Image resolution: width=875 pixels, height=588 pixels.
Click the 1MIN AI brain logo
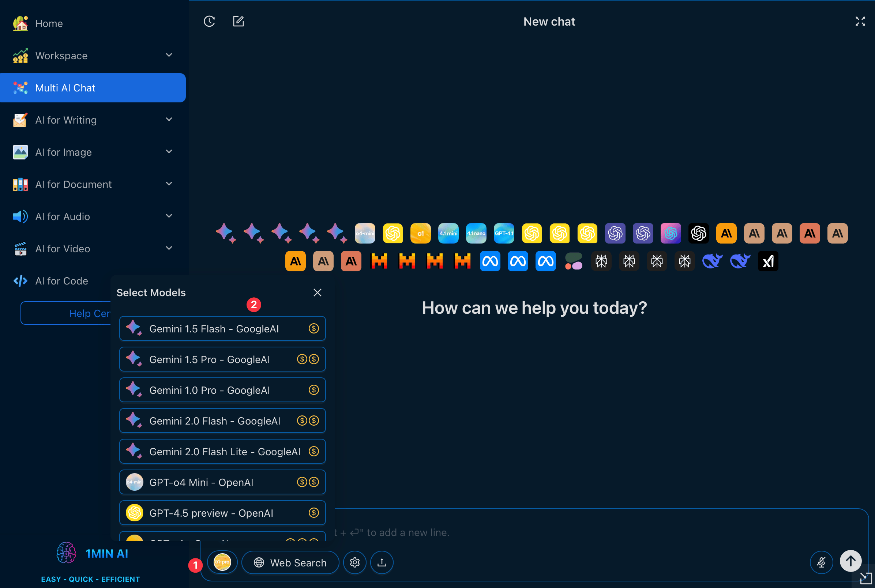pyautogui.click(x=66, y=553)
